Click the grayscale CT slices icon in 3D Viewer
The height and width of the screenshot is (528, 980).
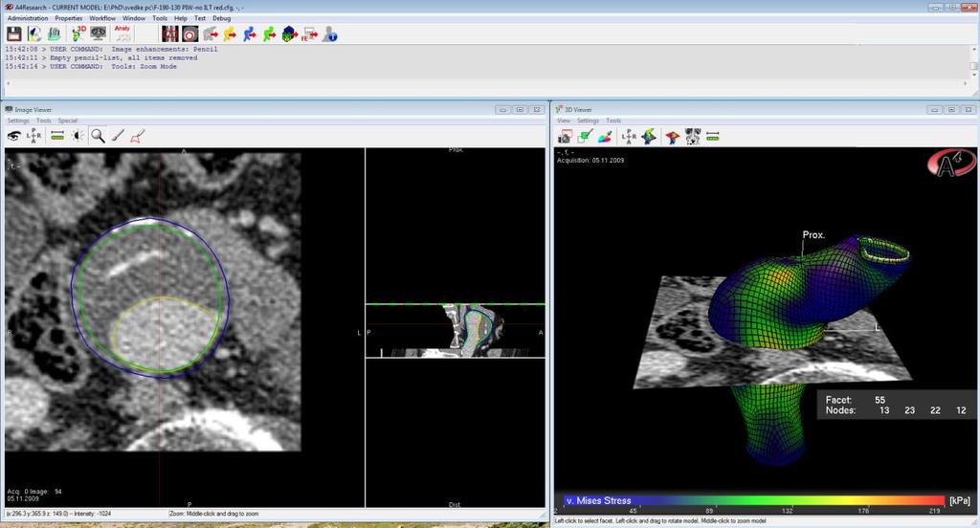[x=693, y=136]
